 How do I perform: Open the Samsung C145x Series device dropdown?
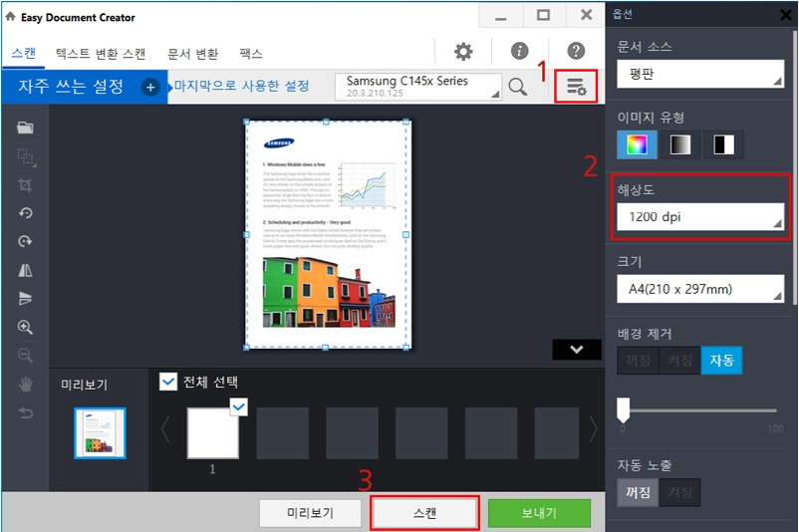418,87
